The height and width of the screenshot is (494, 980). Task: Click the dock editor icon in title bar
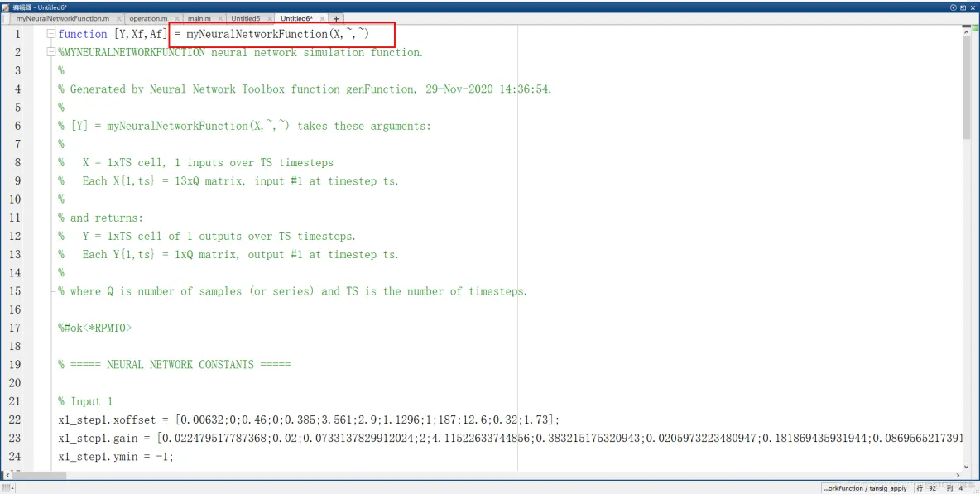pyautogui.click(x=963, y=7)
